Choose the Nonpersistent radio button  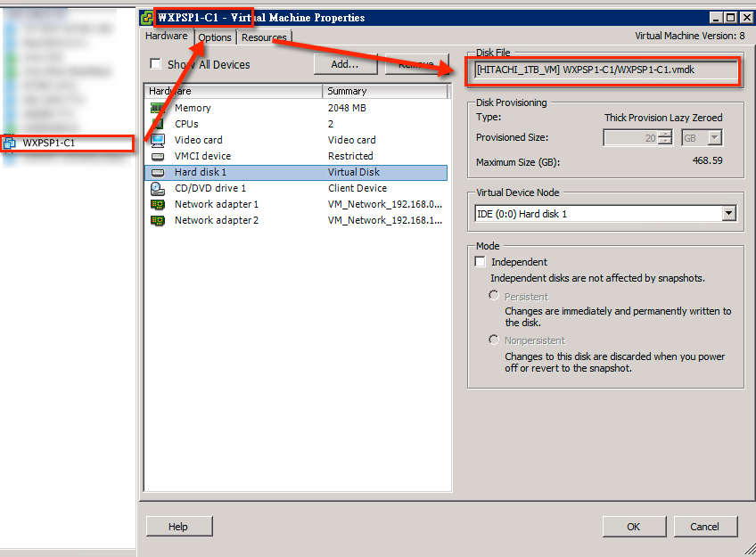pos(494,340)
